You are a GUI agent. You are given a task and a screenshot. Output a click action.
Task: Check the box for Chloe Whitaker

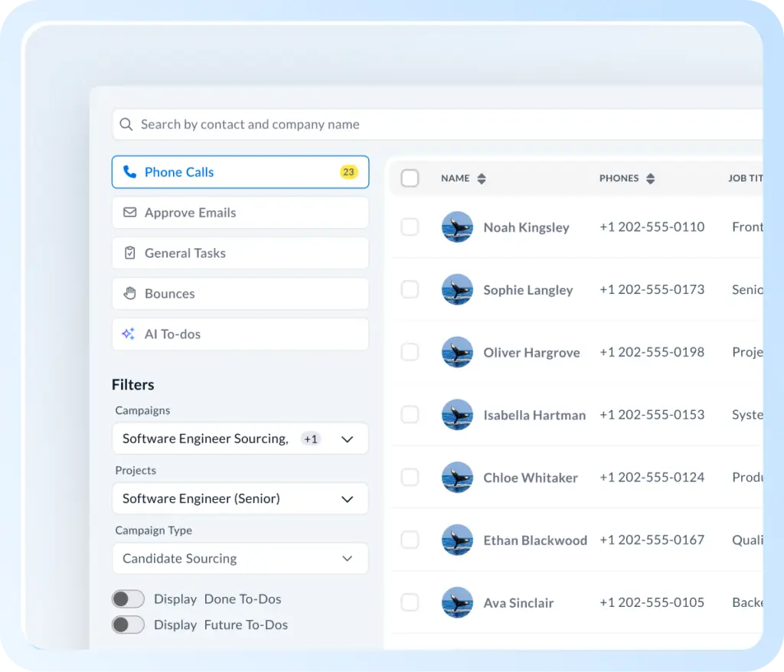410,477
